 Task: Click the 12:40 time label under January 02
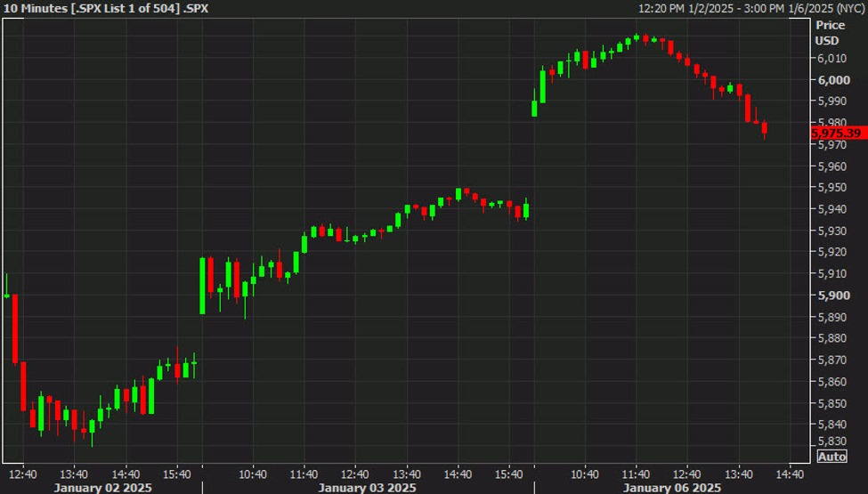23,474
